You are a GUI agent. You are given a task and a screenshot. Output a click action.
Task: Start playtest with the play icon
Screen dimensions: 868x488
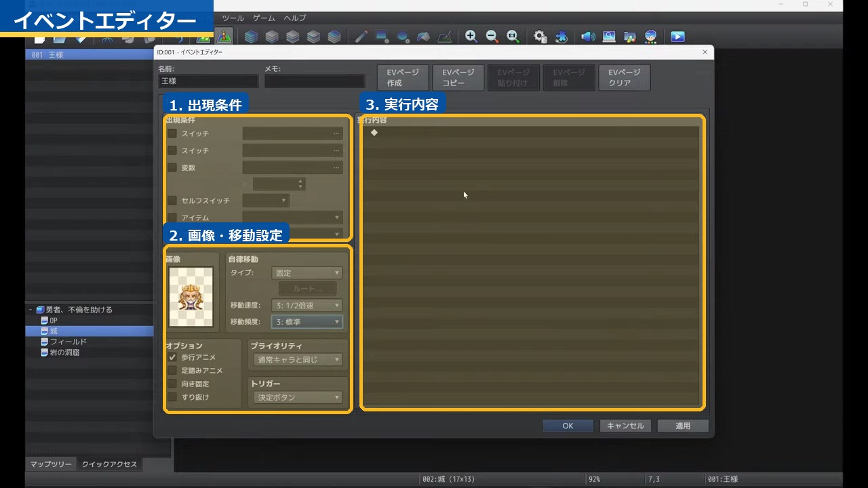pyautogui.click(x=677, y=37)
